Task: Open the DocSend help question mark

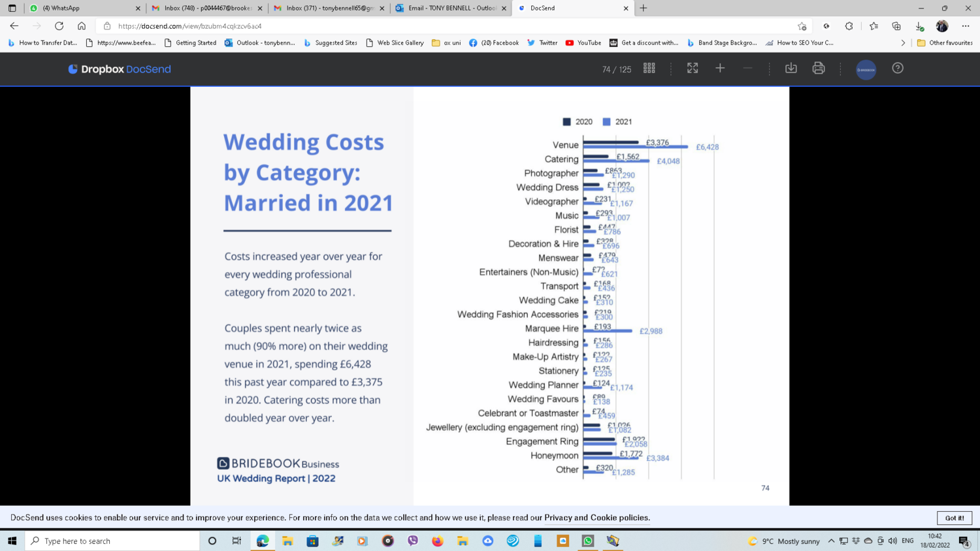Action: [898, 69]
